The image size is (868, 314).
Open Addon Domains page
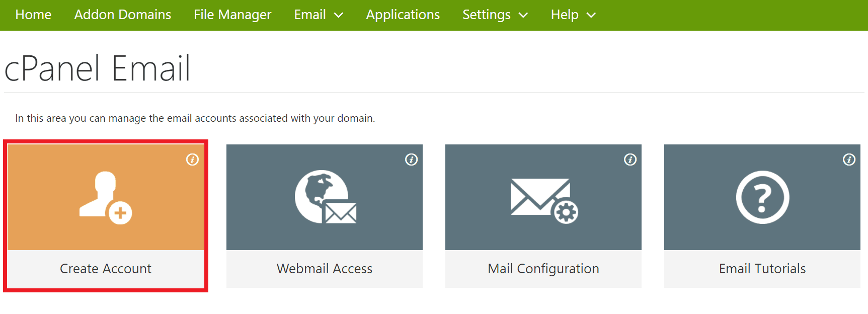pos(123,15)
